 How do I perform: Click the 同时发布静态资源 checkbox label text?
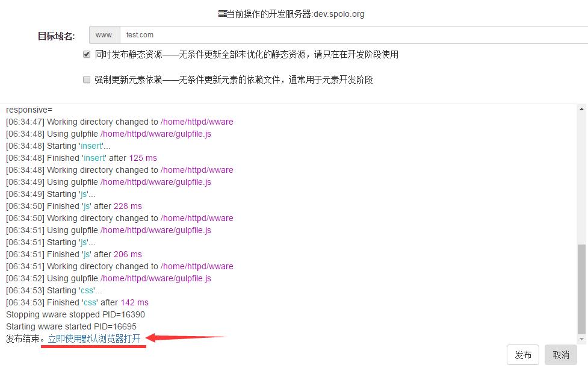point(246,54)
